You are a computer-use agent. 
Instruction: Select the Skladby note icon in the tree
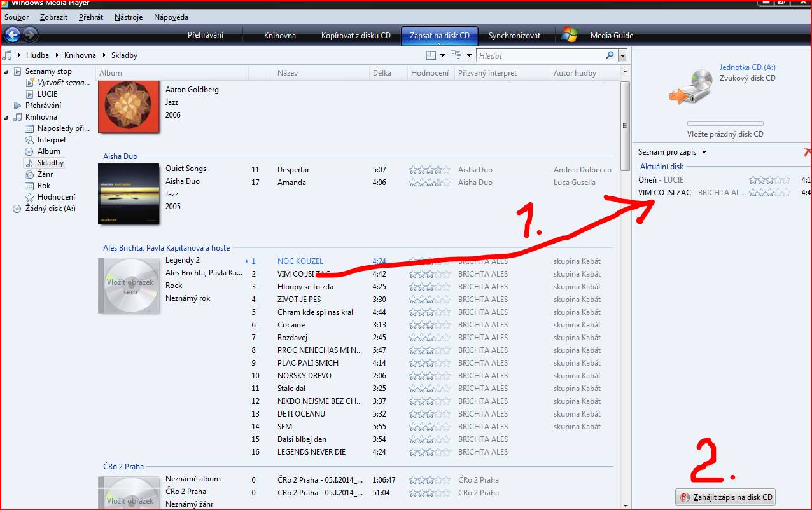29,163
